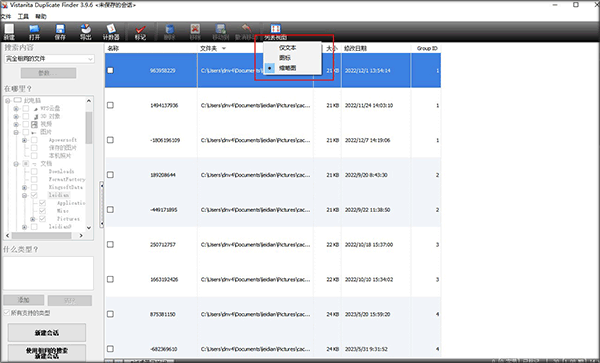Collapse the leidian tree node
This screenshot has width=600, height=363.
click(x=24, y=195)
